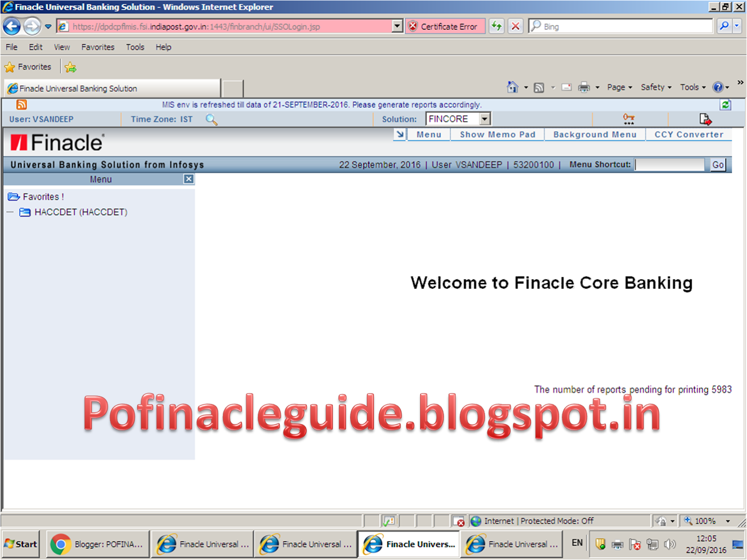The width and height of the screenshot is (747, 560).
Task: Switch to Blogger Chrome taskbar window
Action: [x=97, y=544]
